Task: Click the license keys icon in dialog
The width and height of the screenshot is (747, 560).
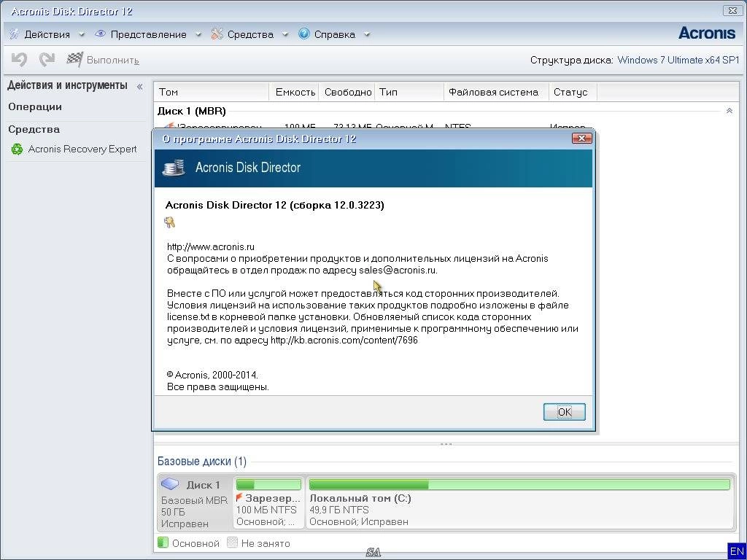Action: coord(169,222)
